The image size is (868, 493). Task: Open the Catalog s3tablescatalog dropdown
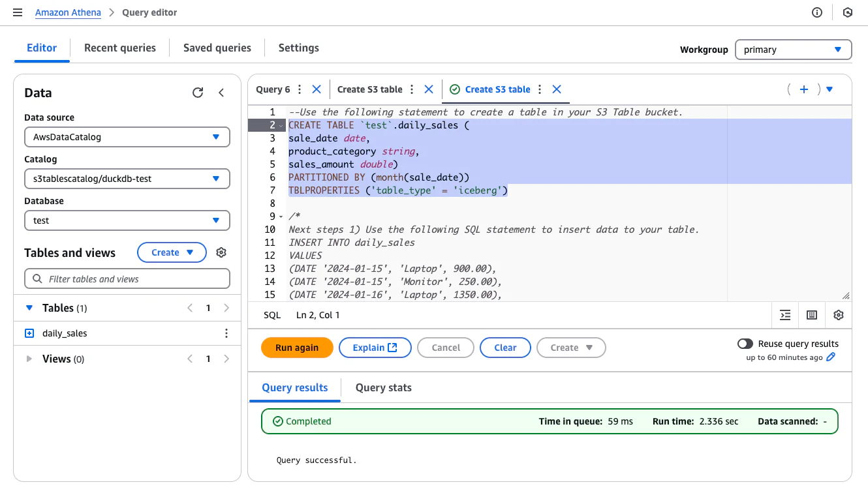(127, 179)
